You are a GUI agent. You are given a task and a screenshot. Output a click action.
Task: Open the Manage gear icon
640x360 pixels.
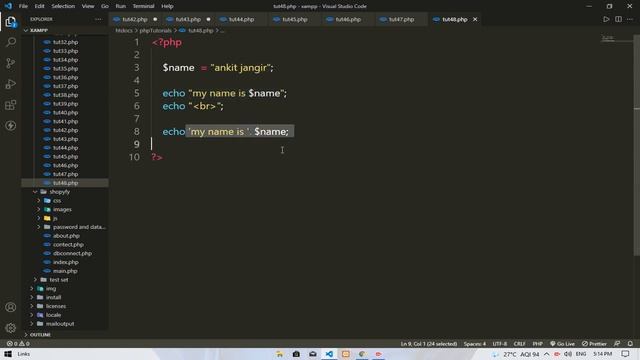pos(11,328)
